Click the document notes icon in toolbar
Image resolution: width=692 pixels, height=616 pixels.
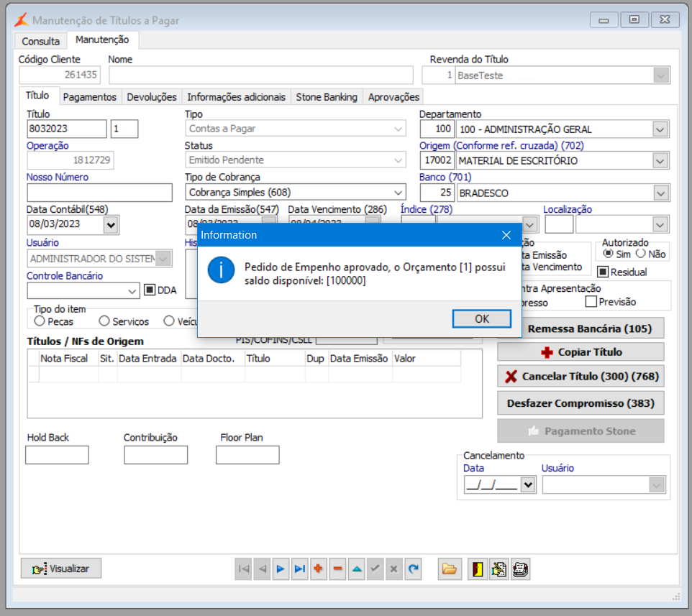[x=499, y=569]
